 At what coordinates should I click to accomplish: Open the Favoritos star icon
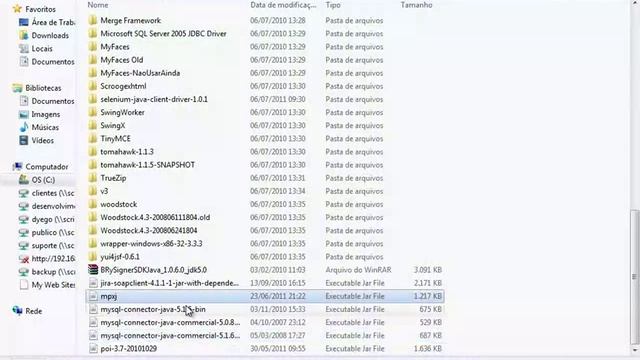pos(17,9)
